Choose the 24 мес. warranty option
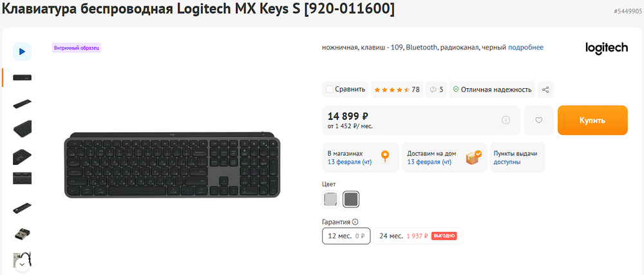Image resolution: width=644 pixels, height=275 pixels. point(418,236)
